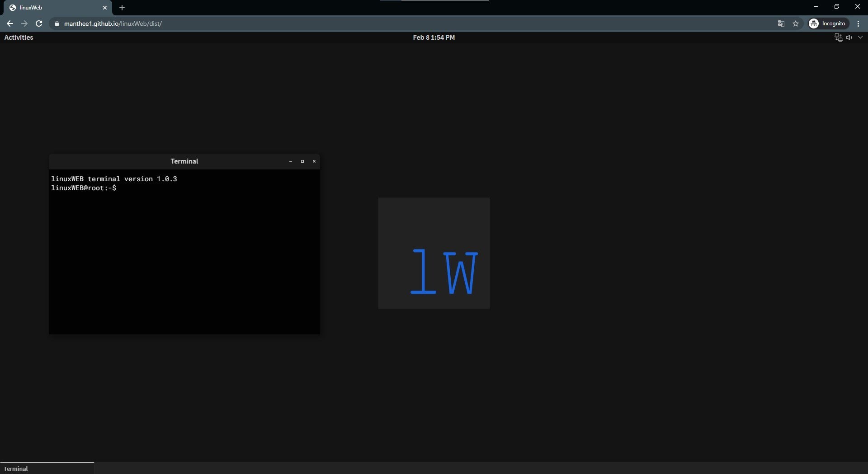
Task: Open the Activities overview
Action: [19, 38]
